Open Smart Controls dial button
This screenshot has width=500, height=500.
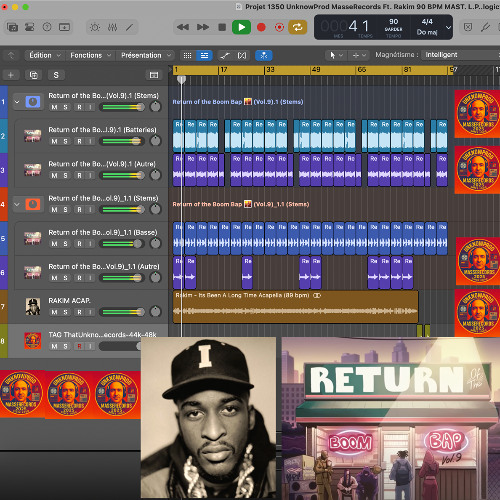(95, 27)
